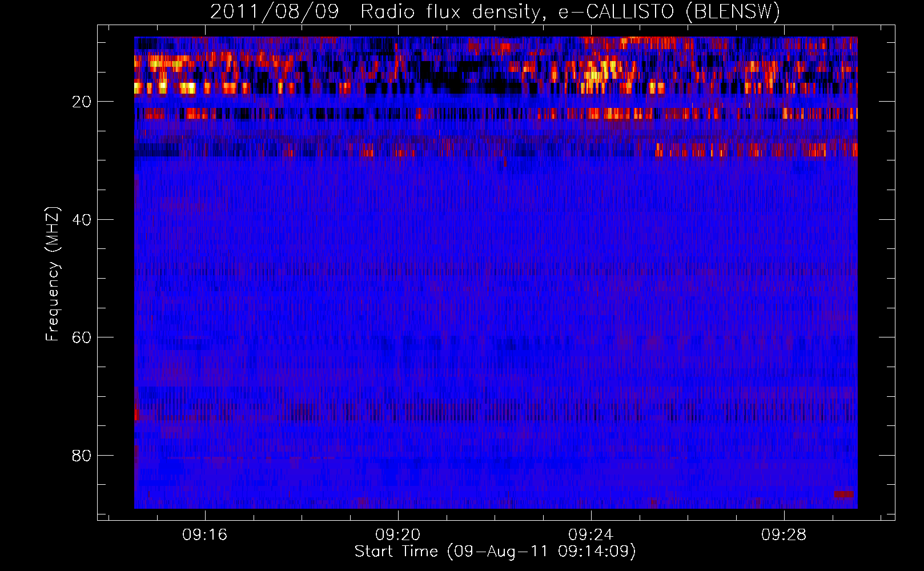
Task: Click the 20 MHz frequency tick label
Action: 82,102
